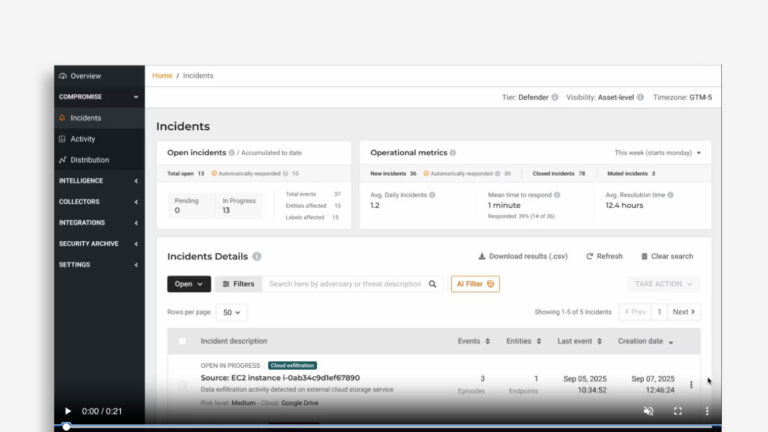Open video player more options menu
The width and height of the screenshot is (768, 432).
[x=707, y=411]
